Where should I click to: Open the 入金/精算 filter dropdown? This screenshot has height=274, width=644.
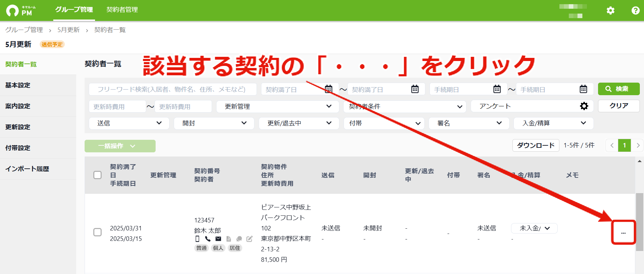(553, 123)
